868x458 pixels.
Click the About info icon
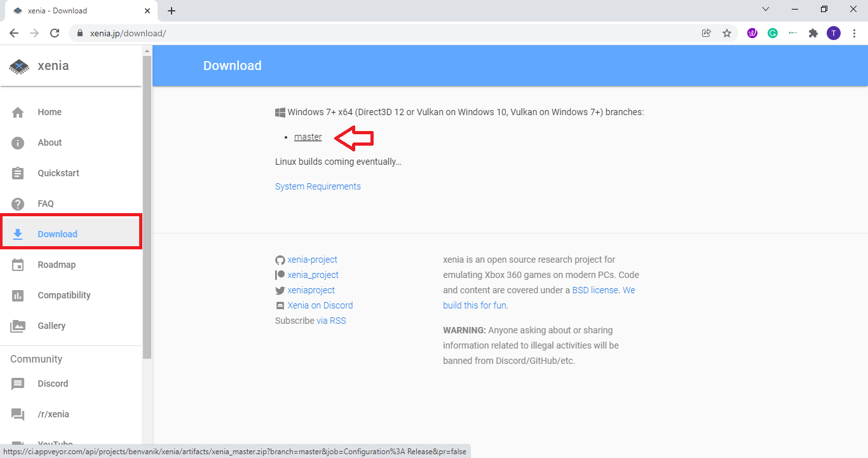tap(18, 142)
